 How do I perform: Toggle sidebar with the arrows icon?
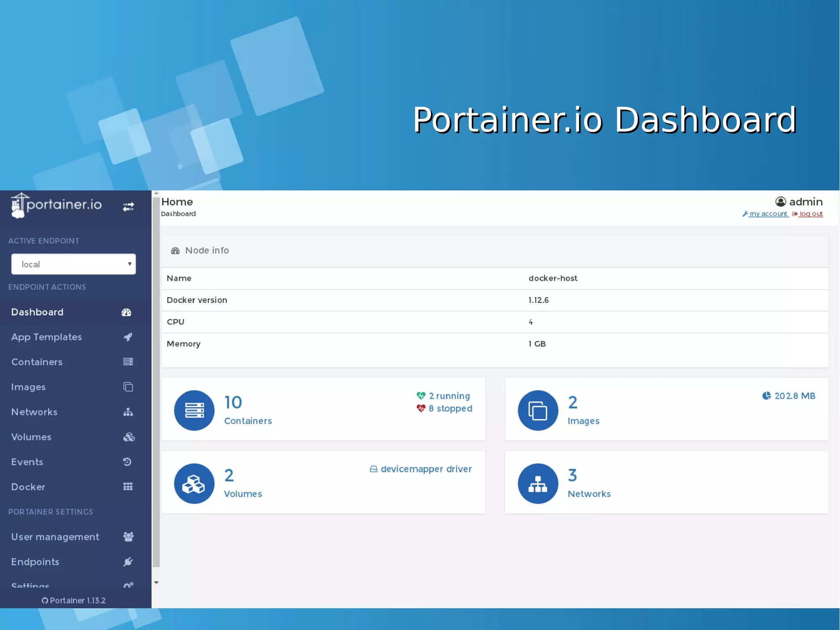tap(128, 206)
